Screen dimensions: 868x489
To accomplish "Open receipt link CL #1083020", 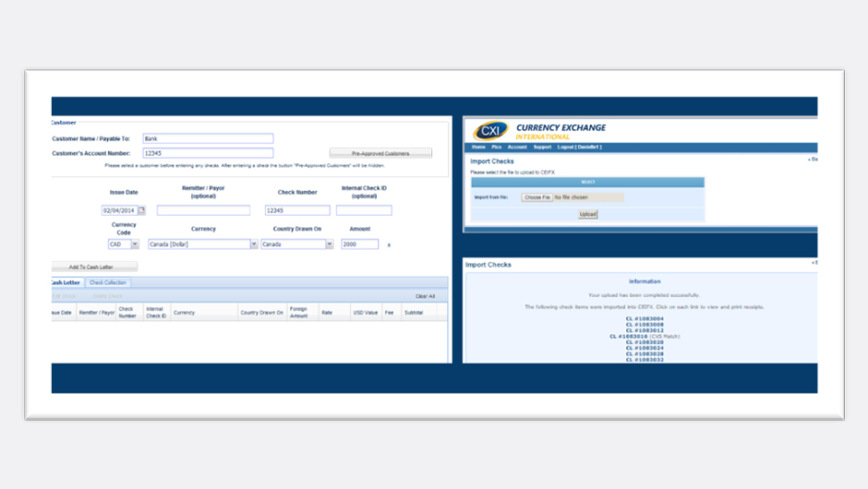I will click(x=645, y=342).
